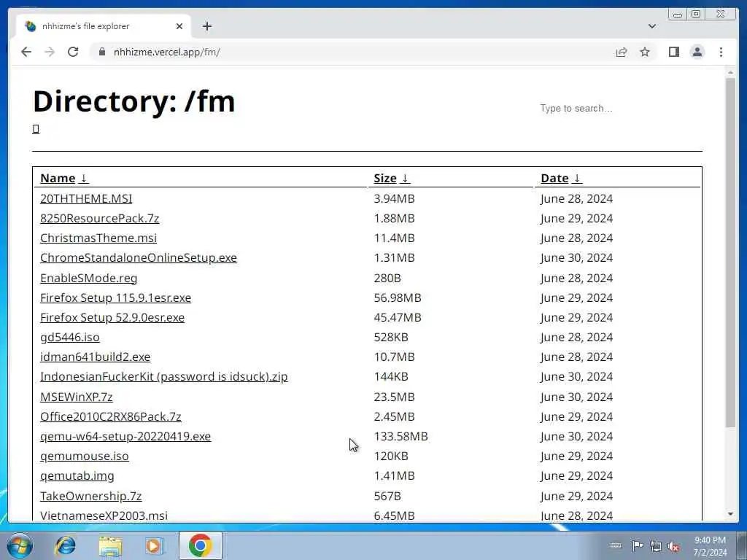Click the 133.58MB size value
The width and height of the screenshot is (747, 560).
400,436
